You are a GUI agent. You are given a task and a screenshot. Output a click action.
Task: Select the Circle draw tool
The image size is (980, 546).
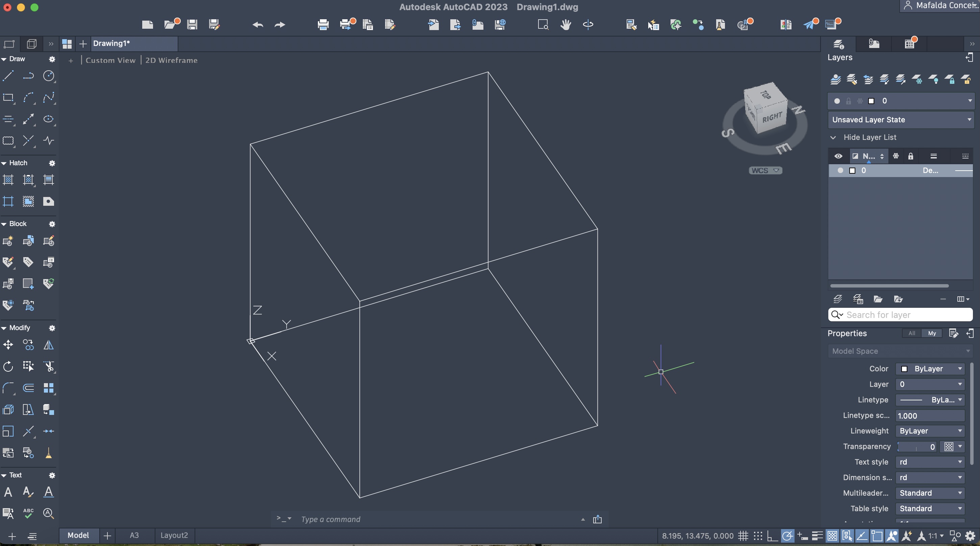(x=48, y=76)
